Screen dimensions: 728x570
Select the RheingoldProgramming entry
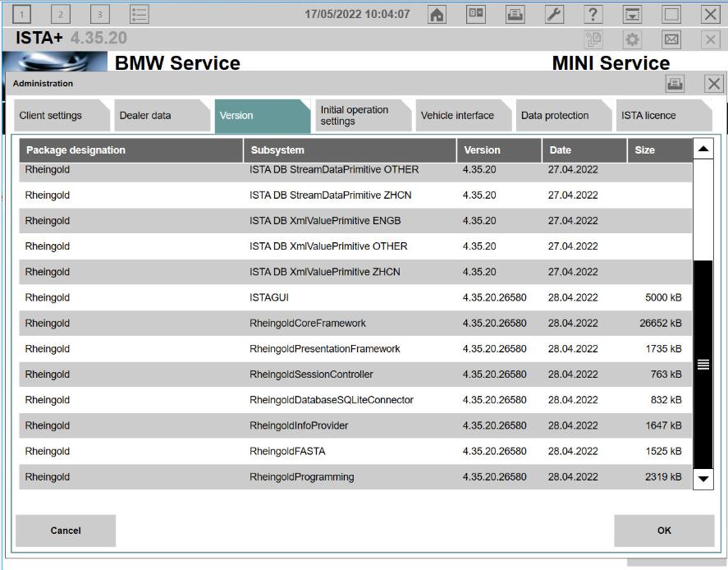point(355,476)
